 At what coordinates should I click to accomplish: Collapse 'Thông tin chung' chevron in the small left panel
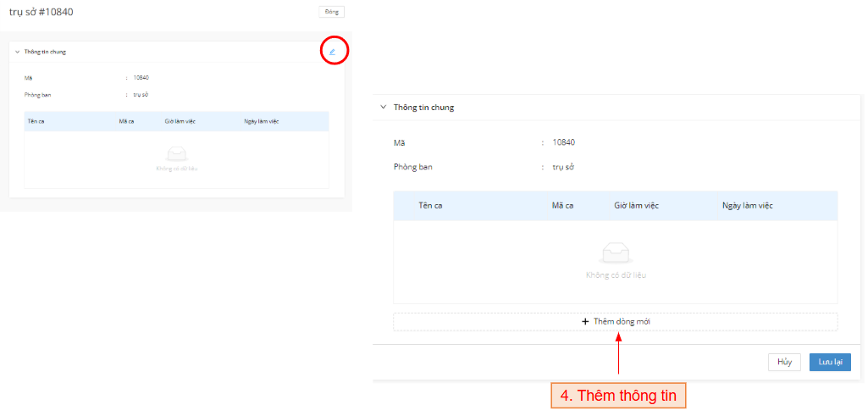(17, 52)
